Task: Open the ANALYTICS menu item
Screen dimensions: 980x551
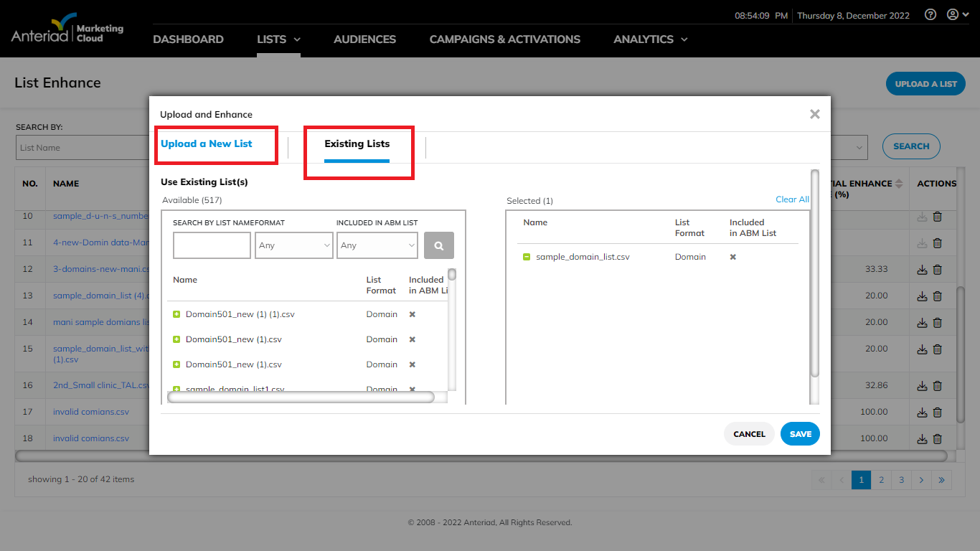Action: click(x=644, y=39)
